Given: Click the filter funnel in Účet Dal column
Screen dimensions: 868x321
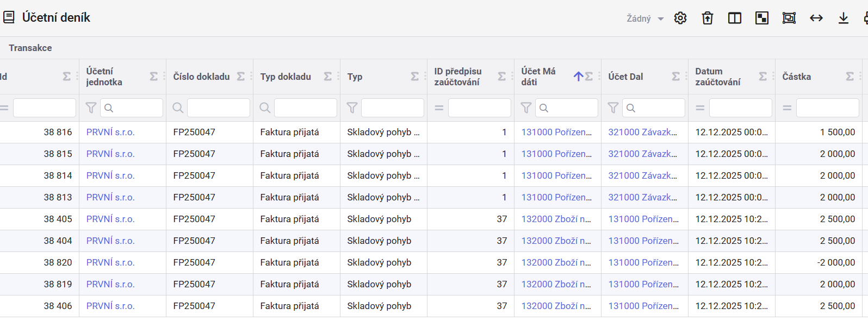Looking at the screenshot, I should click(x=613, y=108).
